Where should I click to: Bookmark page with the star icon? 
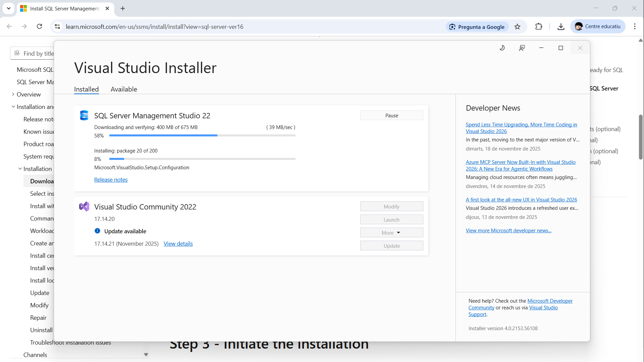click(518, 27)
